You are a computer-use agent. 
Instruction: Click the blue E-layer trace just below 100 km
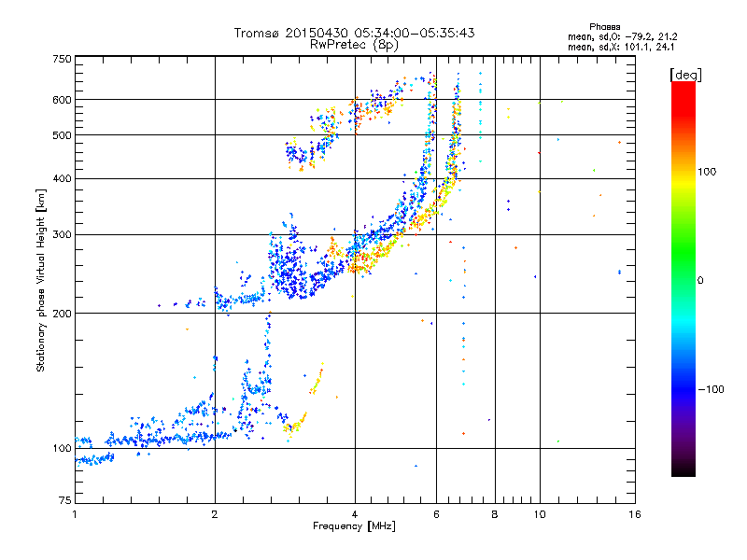[94, 459]
